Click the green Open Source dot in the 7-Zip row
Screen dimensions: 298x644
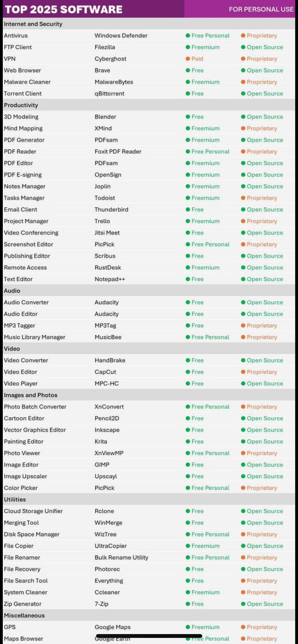pos(243,604)
